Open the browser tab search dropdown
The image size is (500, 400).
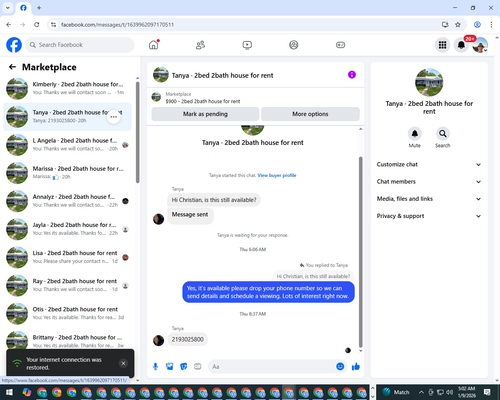8,8
